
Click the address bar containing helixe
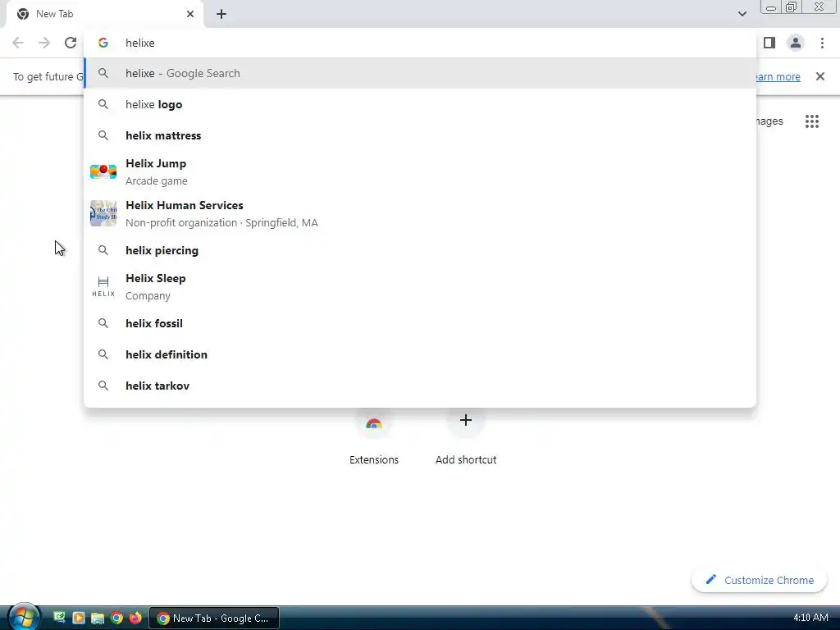(x=420, y=43)
